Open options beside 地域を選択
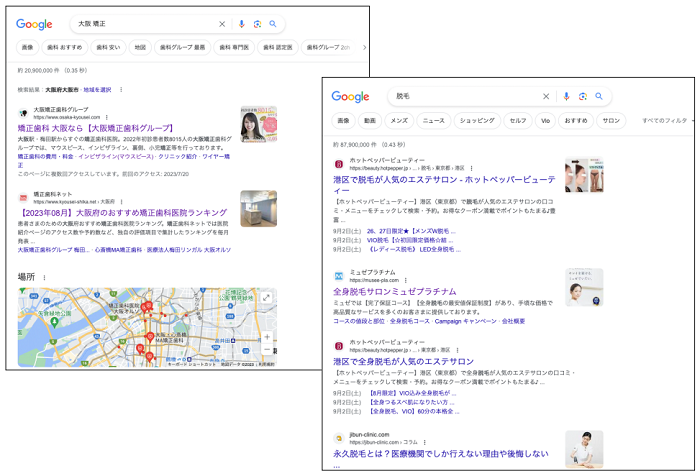The image size is (700, 476). 121,90
